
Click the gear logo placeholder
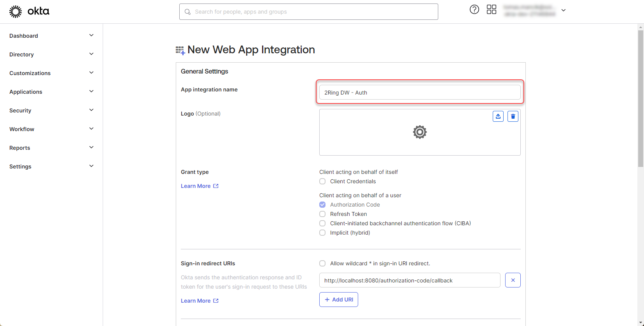pyautogui.click(x=420, y=132)
